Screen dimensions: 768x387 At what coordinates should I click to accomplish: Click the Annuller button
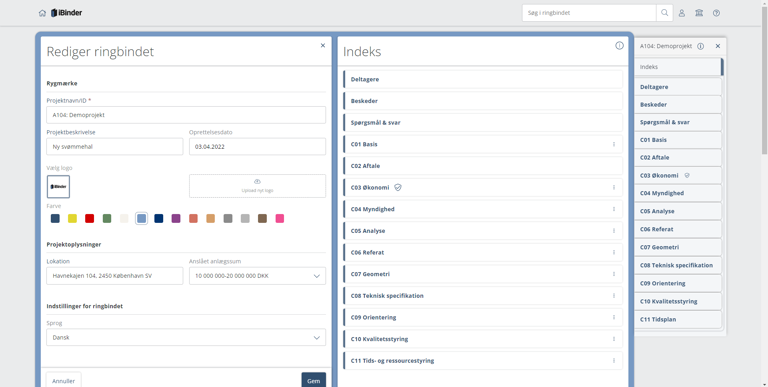coord(64,381)
